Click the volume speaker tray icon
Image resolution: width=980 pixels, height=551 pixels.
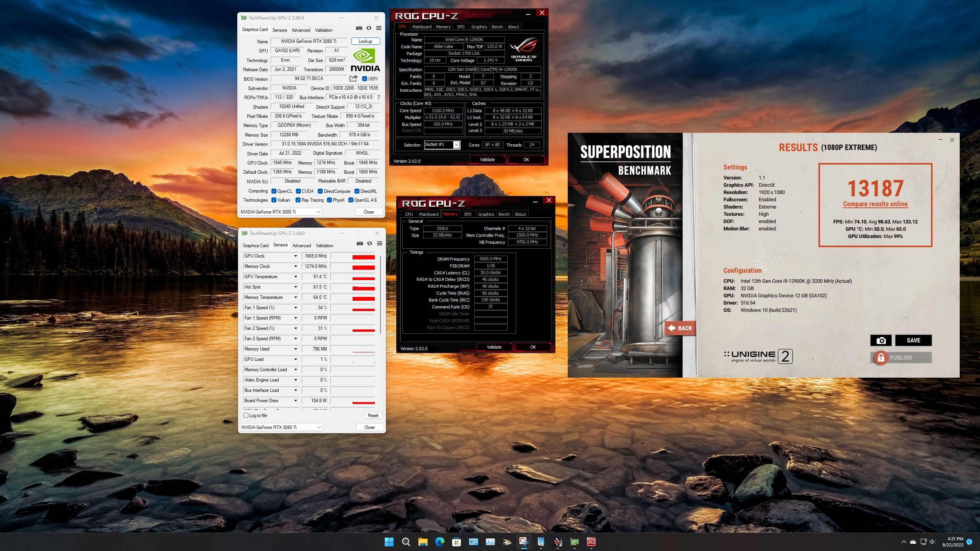click(x=932, y=542)
